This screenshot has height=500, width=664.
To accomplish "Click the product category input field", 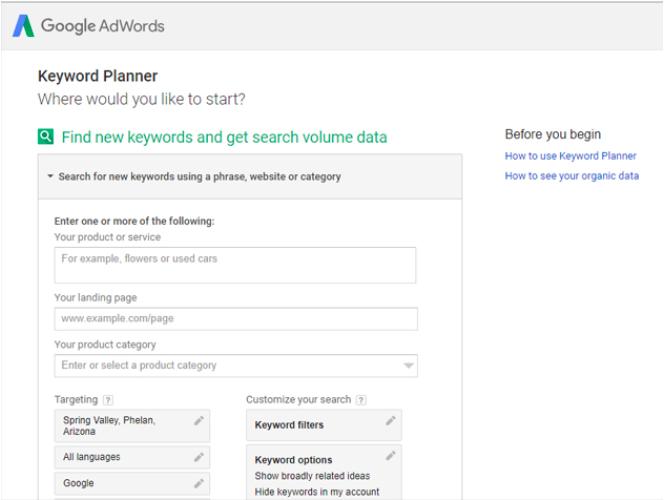I will [236, 366].
